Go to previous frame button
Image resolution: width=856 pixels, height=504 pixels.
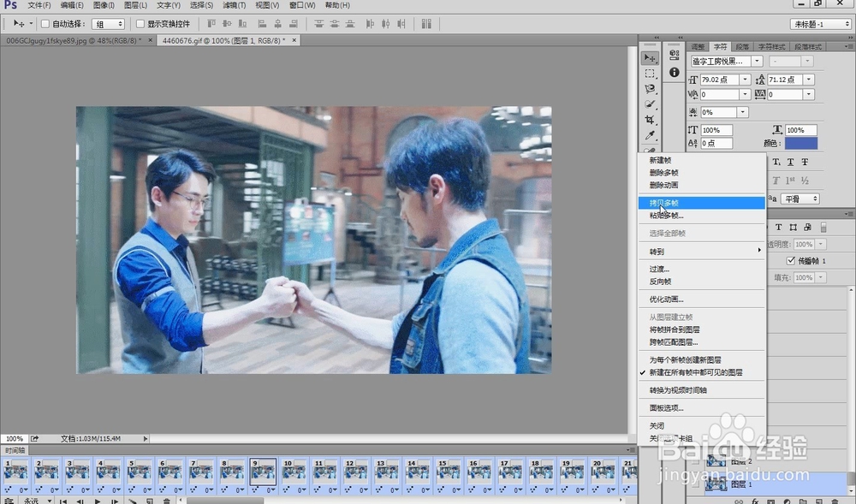(80, 501)
